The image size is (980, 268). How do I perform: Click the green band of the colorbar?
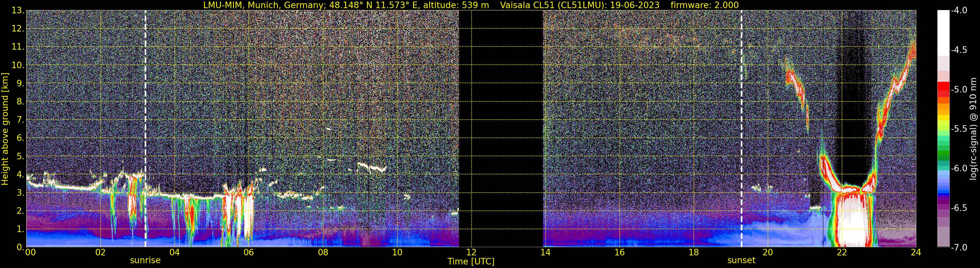tap(943, 153)
